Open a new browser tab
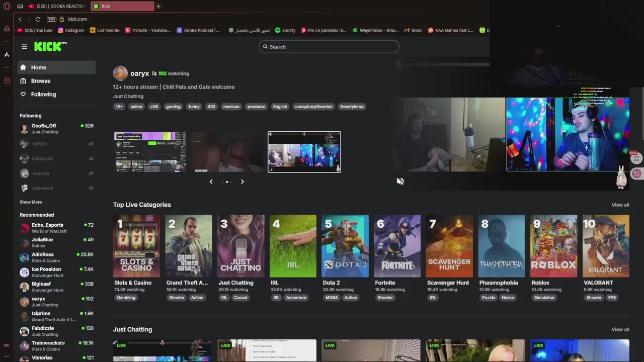Screen dimensions: 644x362 coord(158,6)
